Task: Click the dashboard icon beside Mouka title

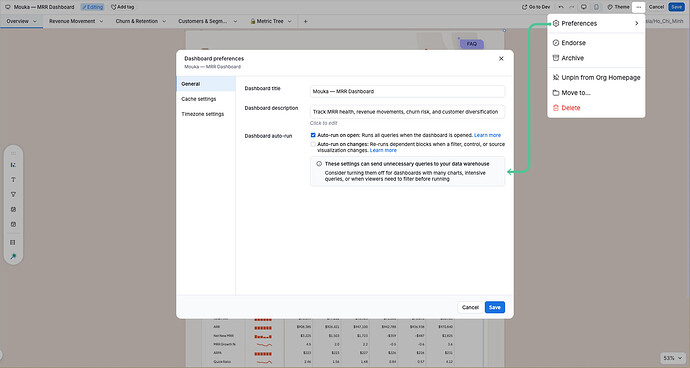Action: pos(7,7)
